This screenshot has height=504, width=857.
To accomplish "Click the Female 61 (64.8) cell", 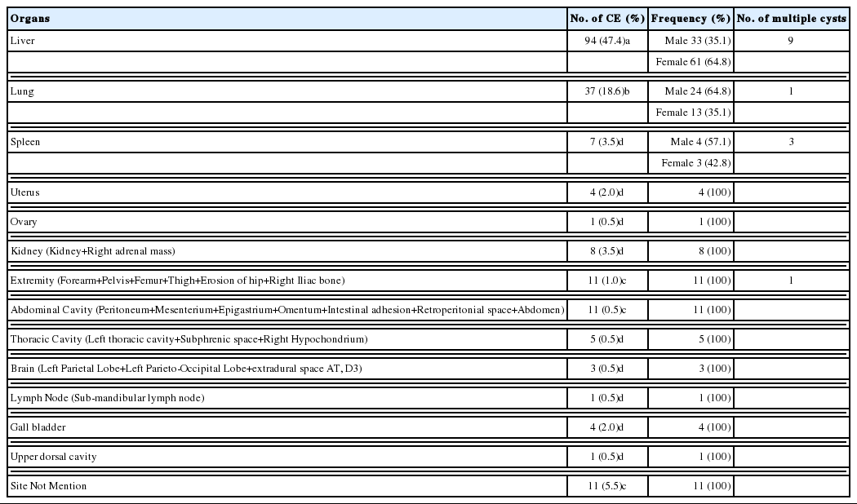I will coord(694,61).
